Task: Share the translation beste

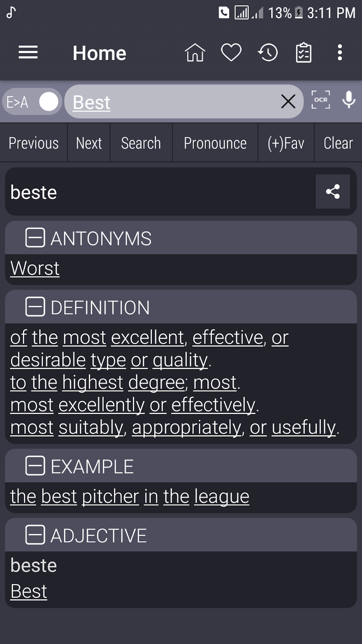Action: [333, 191]
